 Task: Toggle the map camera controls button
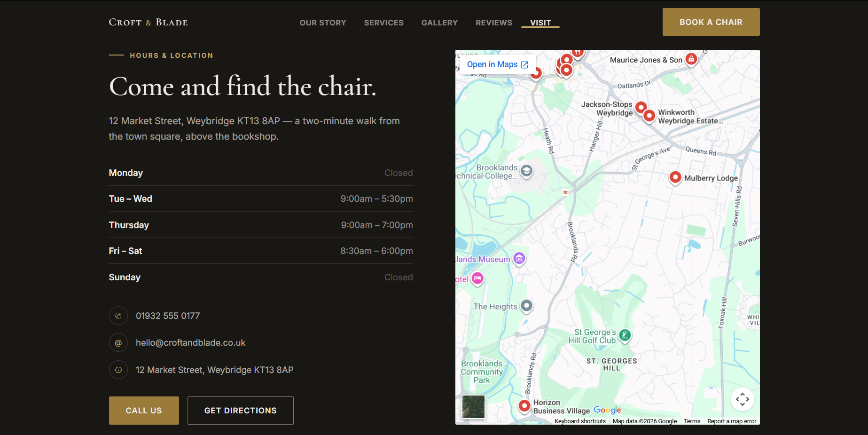coord(743,399)
